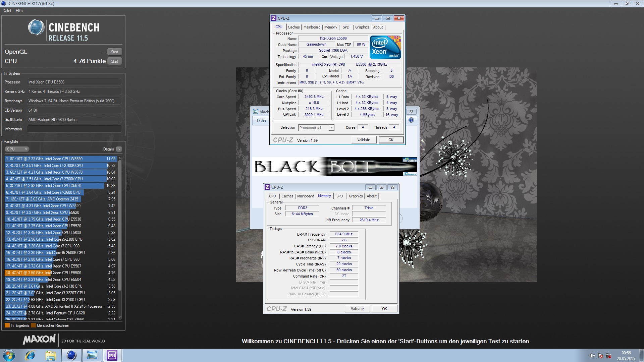Click the taskbar clock 00:56
Image resolution: width=644 pixels, height=362 pixels.
pos(626,353)
